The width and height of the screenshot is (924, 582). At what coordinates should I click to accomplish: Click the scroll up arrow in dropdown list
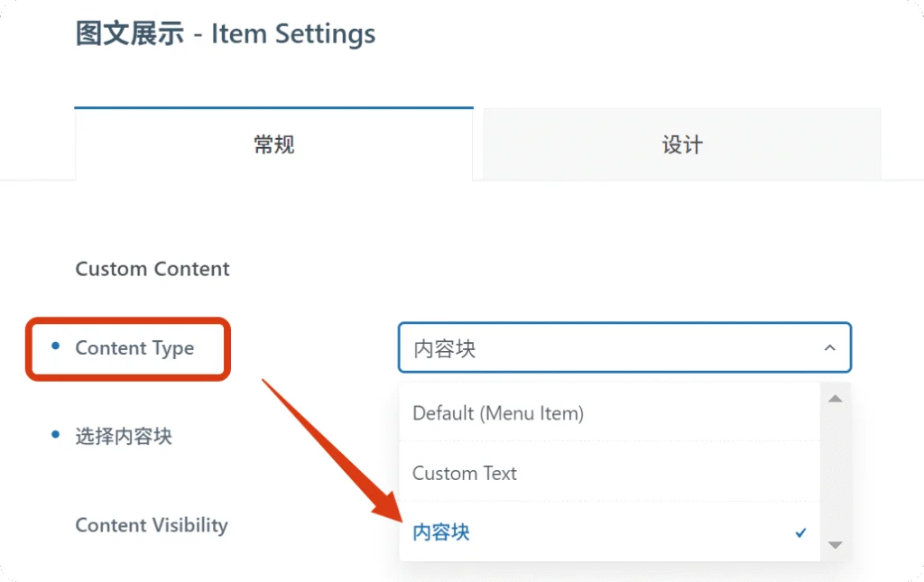(835, 399)
